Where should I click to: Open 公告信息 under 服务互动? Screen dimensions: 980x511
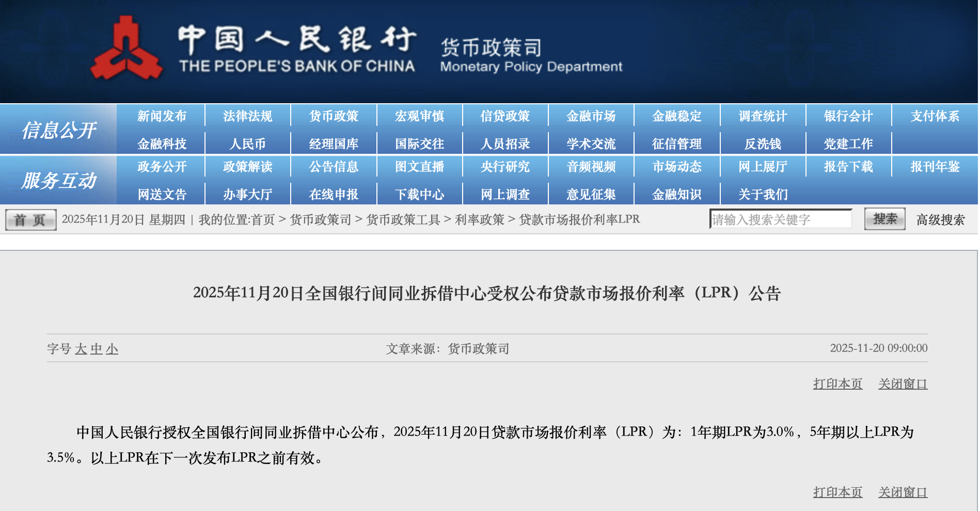pos(333,167)
